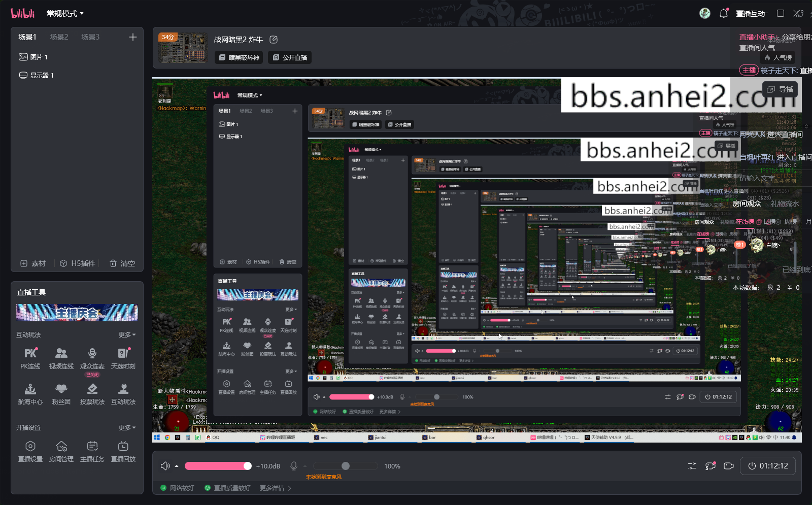
Task: Expand the speaker device arrow
Action: pos(177,466)
